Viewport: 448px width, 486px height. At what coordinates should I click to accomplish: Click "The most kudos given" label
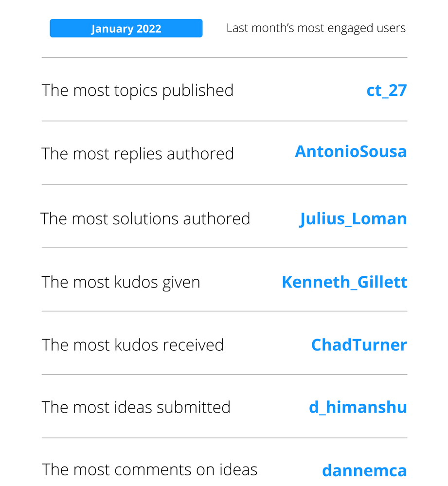[121, 282]
